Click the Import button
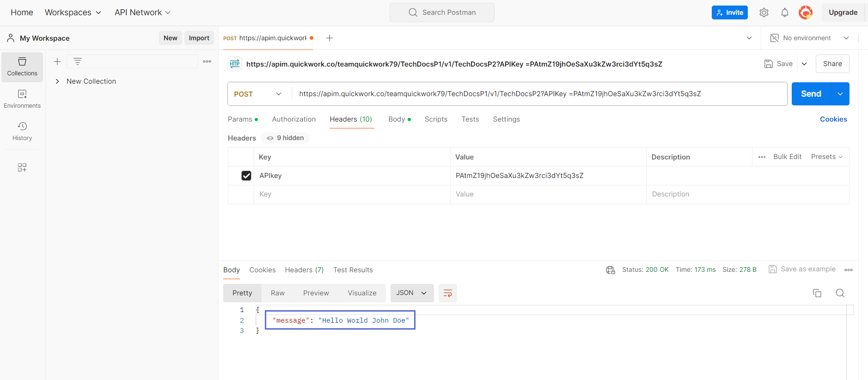Screen dimensions: 868x380 (199, 38)
